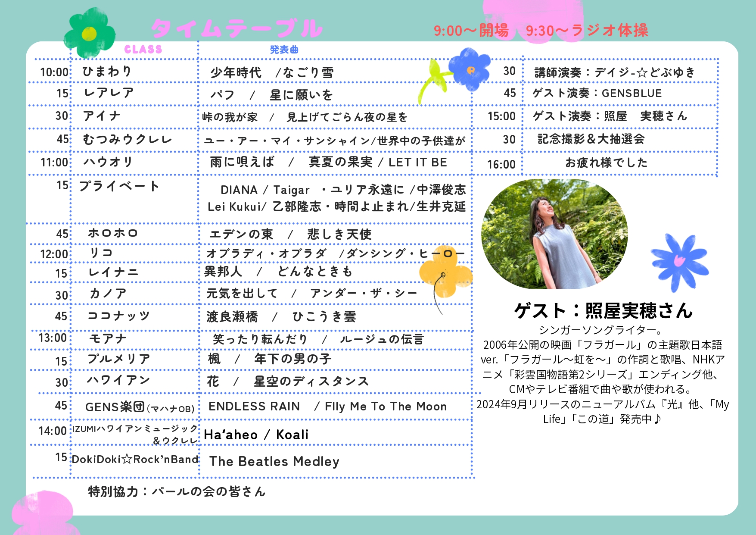Image resolution: width=756 pixels, height=535 pixels.
Task: Click the 14:00 time cell
Action: (53, 431)
